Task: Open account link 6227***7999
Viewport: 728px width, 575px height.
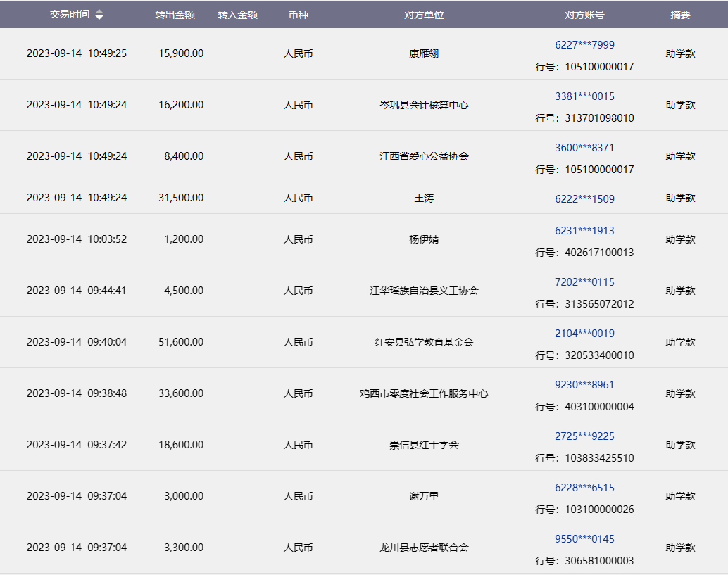Action: [584, 45]
